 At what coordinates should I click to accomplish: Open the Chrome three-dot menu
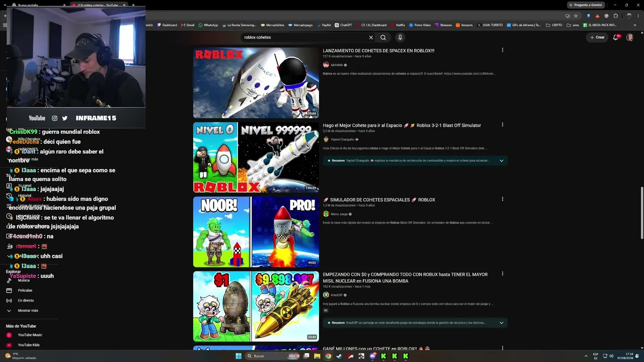[x=639, y=16]
